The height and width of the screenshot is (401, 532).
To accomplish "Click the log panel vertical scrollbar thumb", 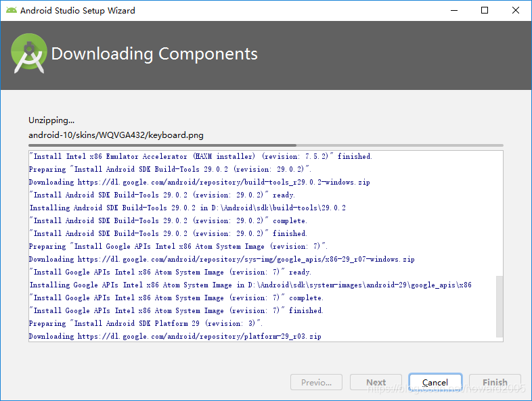I will 500,306.
